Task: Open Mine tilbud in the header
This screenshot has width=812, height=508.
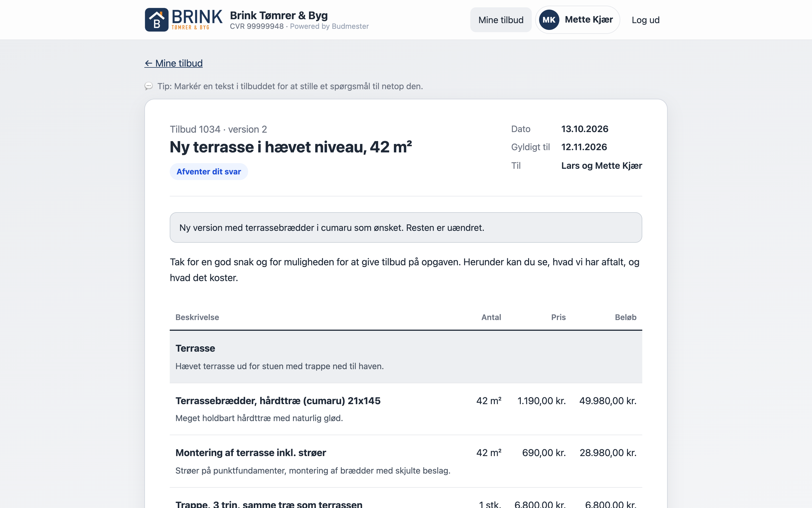Action: coord(501,20)
